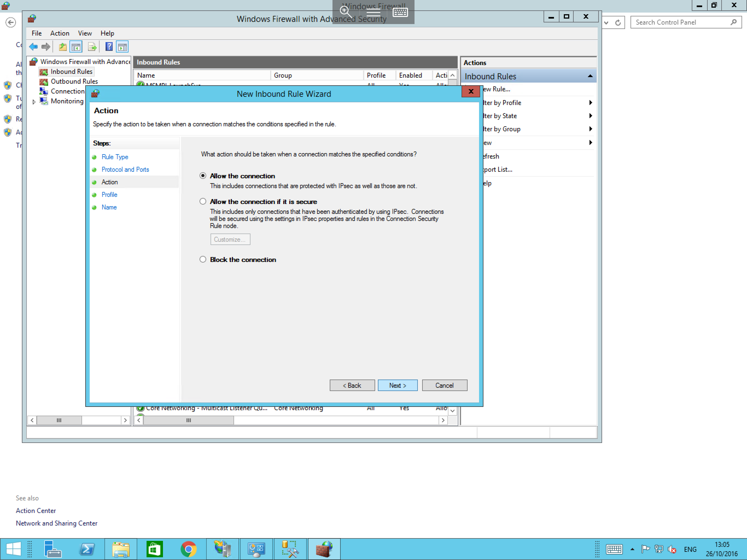This screenshot has height=560, width=747.
Task: Click the Control Panel refresh icon
Action: [618, 23]
